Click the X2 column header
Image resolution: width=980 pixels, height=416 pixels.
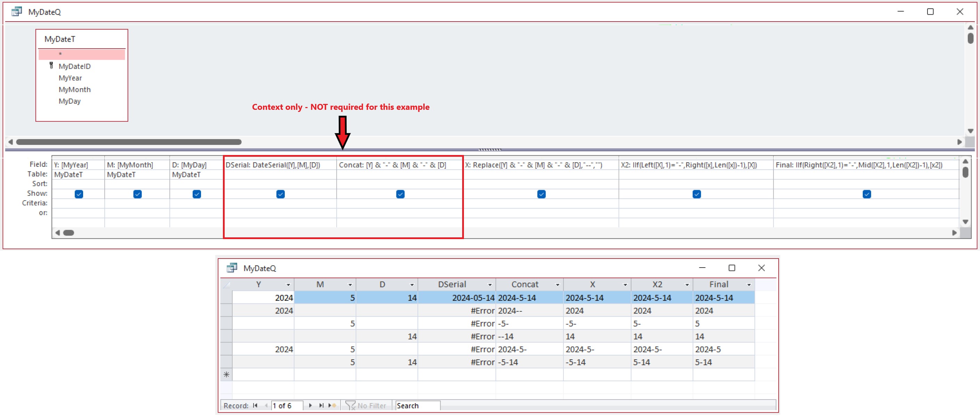pos(657,284)
